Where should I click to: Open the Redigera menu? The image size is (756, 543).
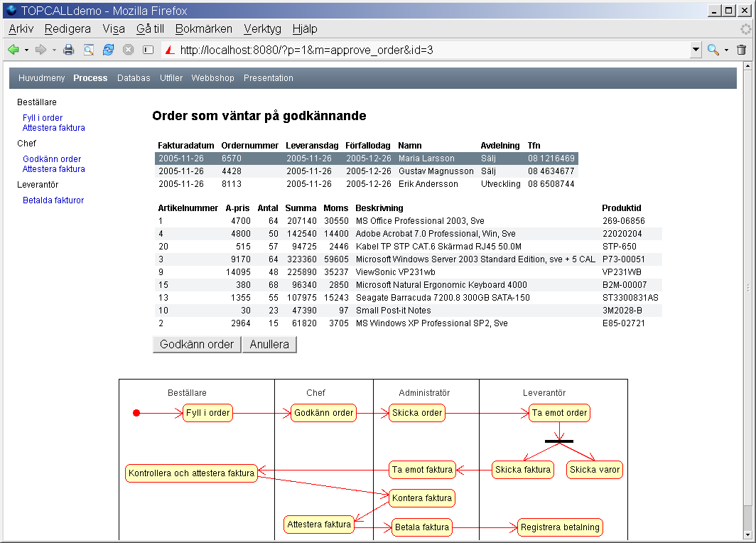pos(67,29)
